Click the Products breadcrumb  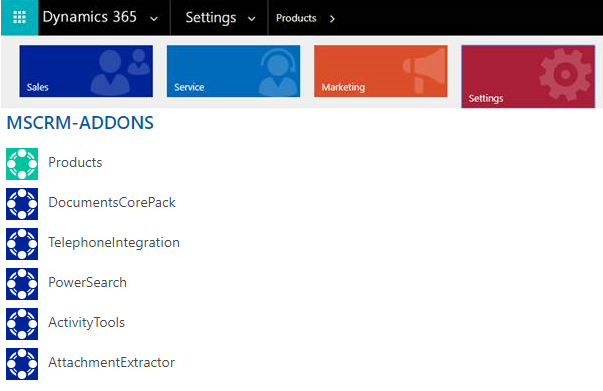[296, 18]
